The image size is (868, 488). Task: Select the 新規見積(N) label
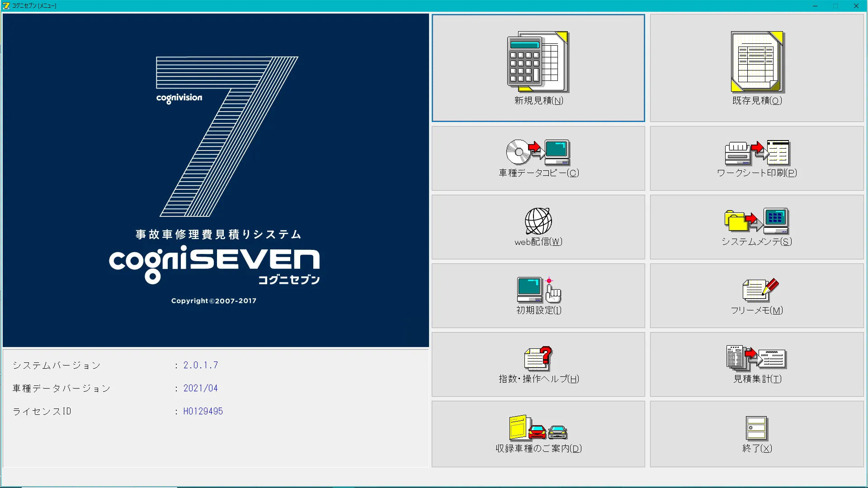(538, 100)
